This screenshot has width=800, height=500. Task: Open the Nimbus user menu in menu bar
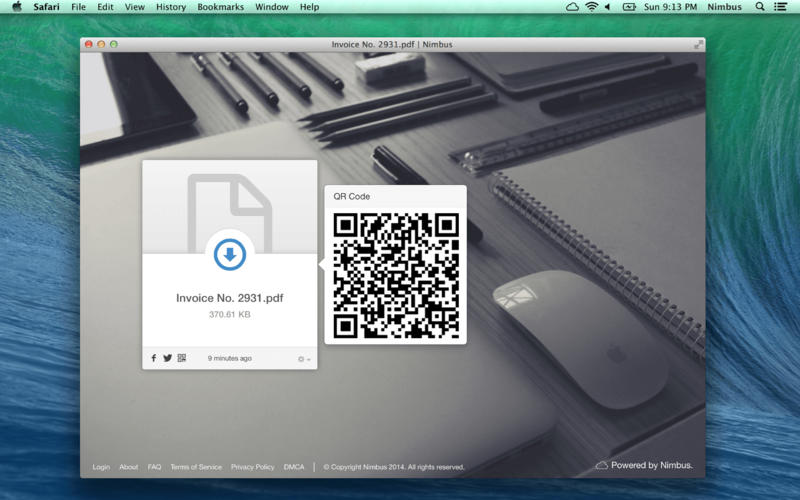[724, 7]
